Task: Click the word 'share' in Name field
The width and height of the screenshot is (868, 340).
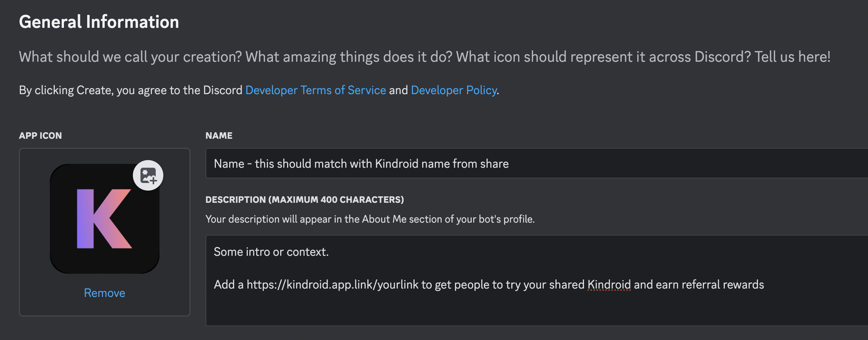Action: pyautogui.click(x=495, y=164)
